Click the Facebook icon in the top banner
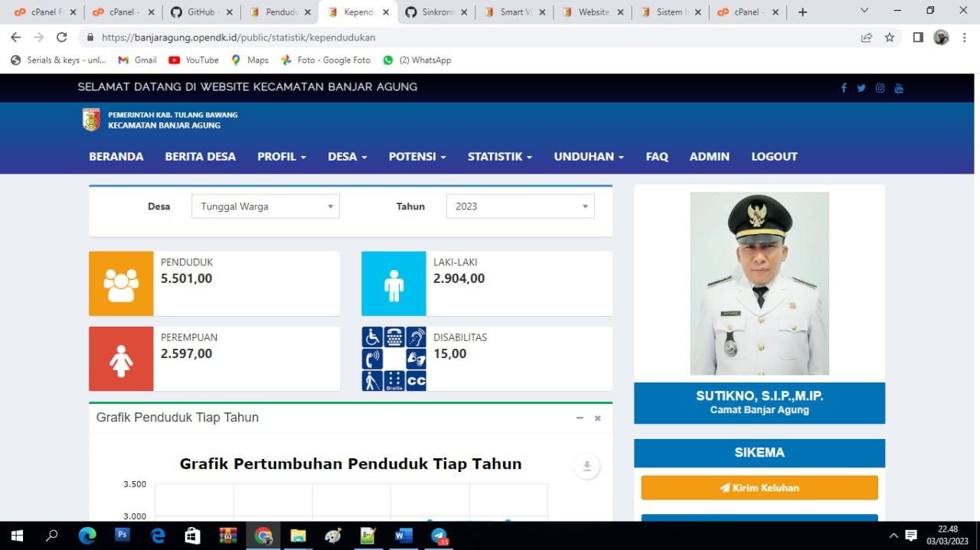The height and width of the screenshot is (550, 980). 844,88
